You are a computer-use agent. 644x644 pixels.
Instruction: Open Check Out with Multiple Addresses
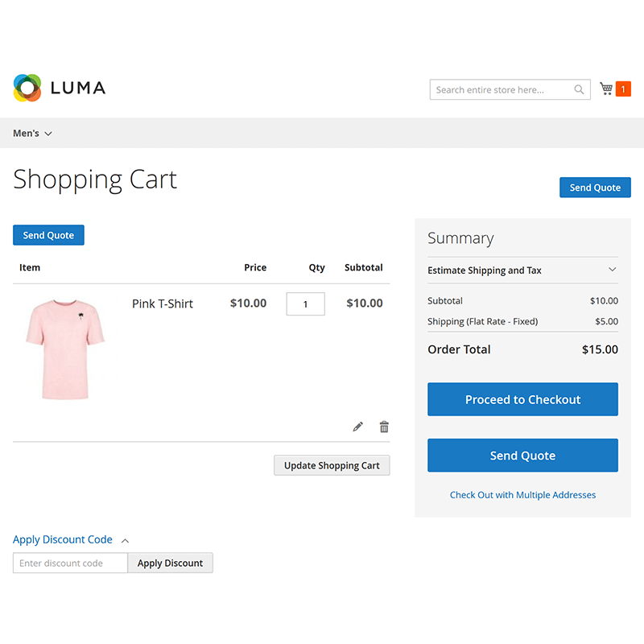point(522,494)
